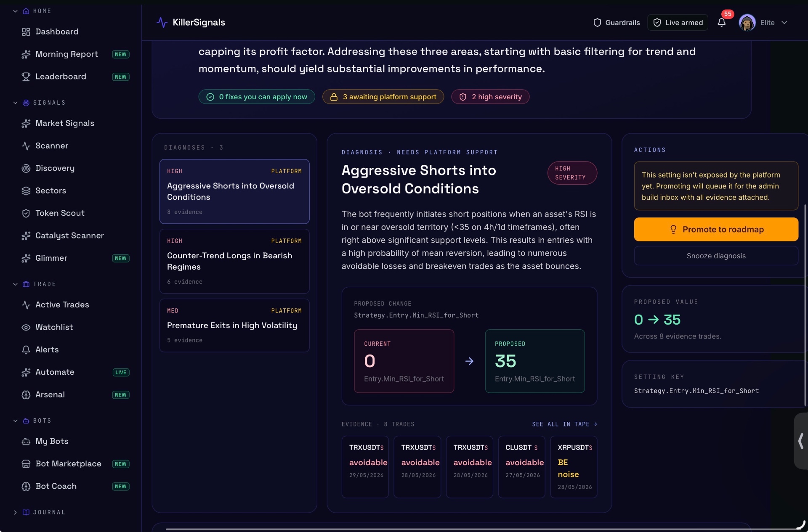Click the Sectors layers icon

point(26,191)
